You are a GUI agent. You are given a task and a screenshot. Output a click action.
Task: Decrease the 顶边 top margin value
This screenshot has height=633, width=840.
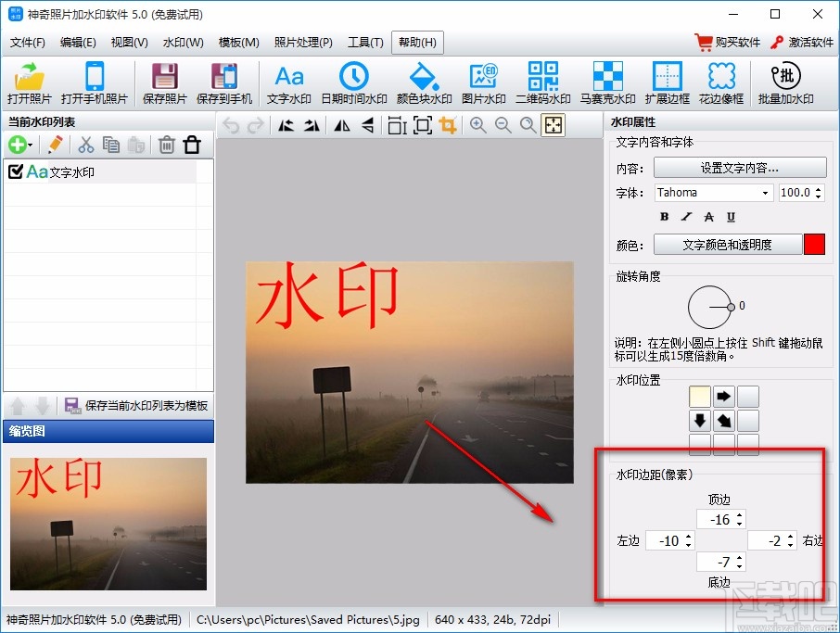(x=739, y=523)
